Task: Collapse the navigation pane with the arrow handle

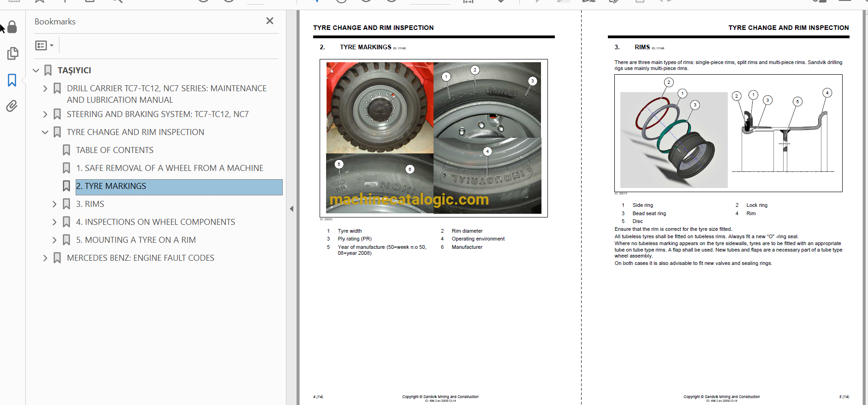Action: click(291, 209)
